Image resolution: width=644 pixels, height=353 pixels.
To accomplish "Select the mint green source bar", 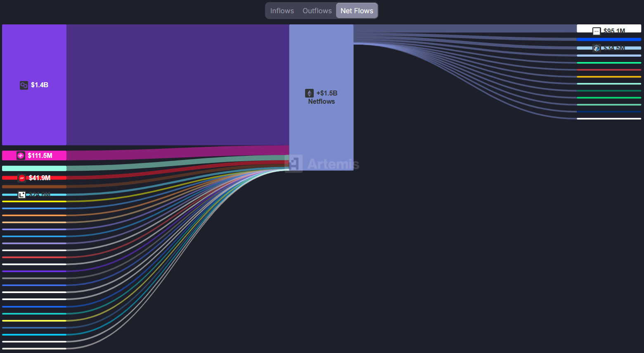I will point(34,168).
